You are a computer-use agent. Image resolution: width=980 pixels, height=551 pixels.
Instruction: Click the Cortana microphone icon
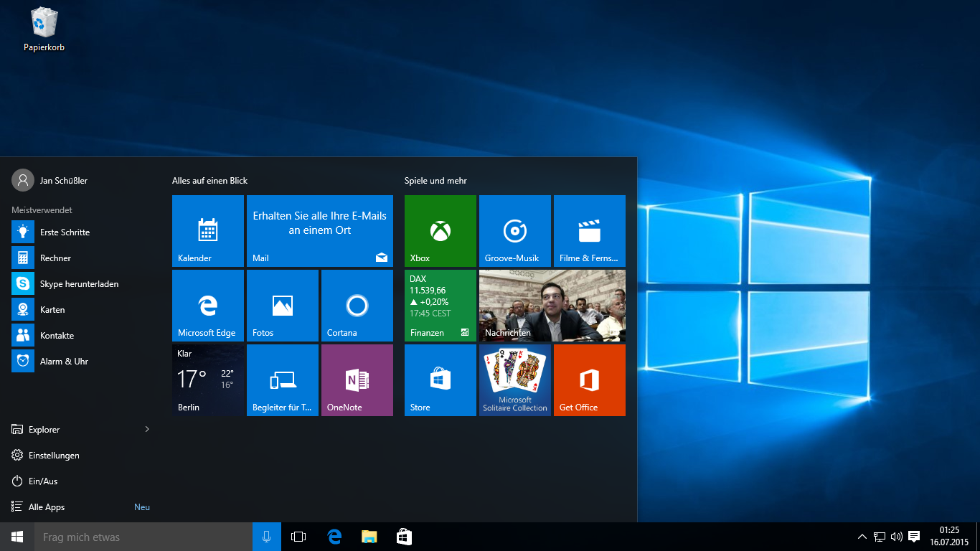click(266, 537)
